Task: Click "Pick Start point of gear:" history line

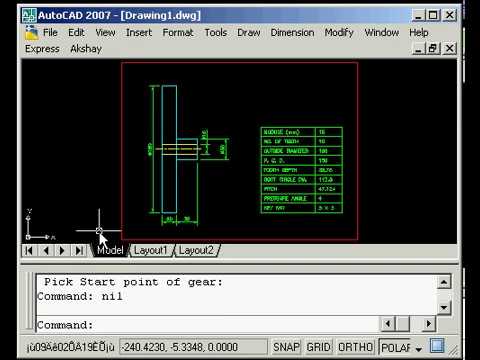Action: (x=133, y=282)
